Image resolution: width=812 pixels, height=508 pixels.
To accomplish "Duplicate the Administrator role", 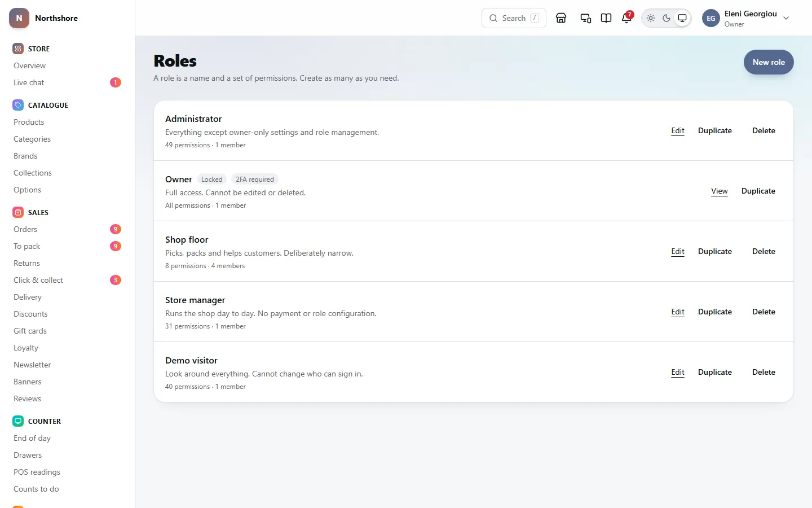I will tap(715, 130).
